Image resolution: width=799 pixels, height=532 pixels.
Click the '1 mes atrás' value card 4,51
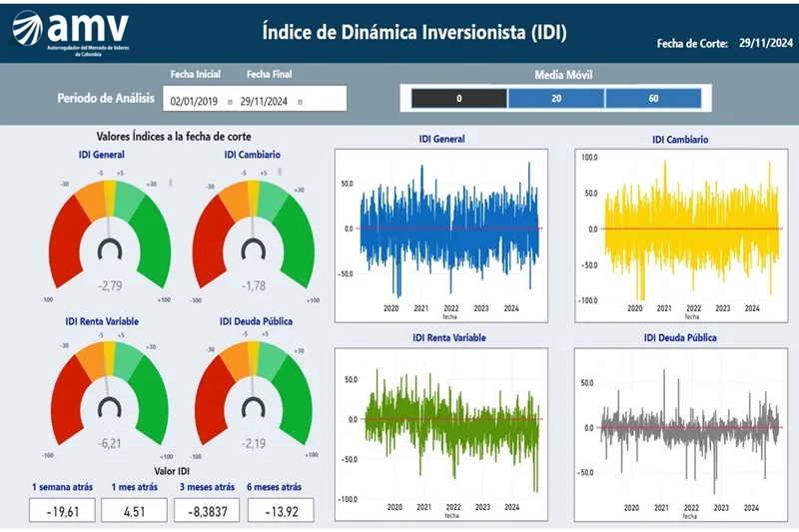coord(132,510)
